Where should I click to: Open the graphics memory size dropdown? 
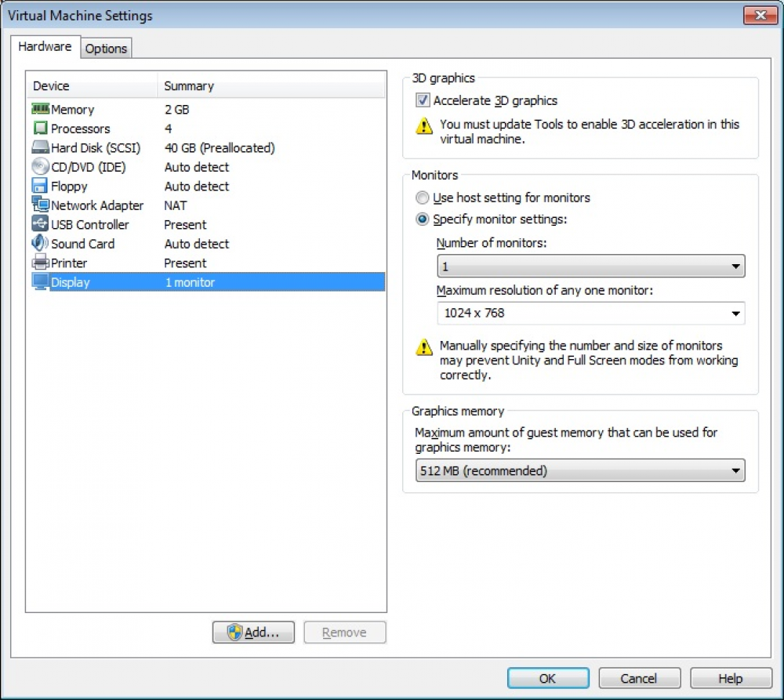click(579, 471)
